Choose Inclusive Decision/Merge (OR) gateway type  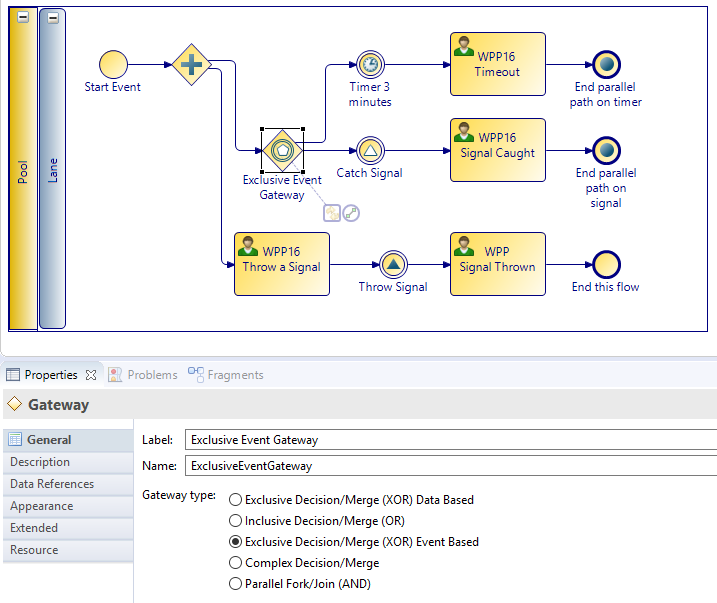pos(236,520)
